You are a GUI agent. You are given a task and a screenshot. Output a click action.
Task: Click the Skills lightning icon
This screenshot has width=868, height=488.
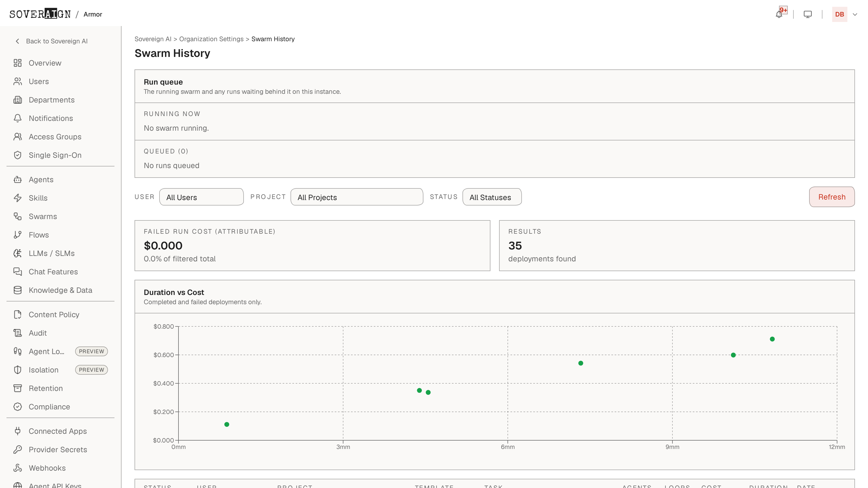tap(18, 198)
